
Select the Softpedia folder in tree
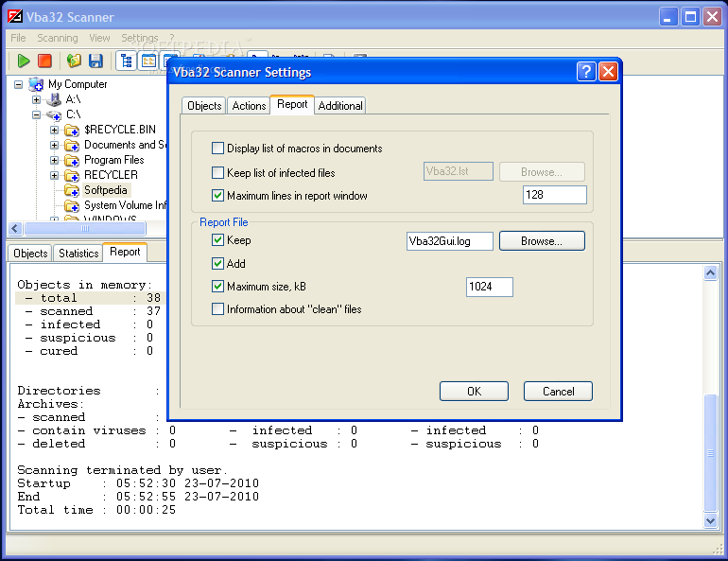click(x=105, y=190)
